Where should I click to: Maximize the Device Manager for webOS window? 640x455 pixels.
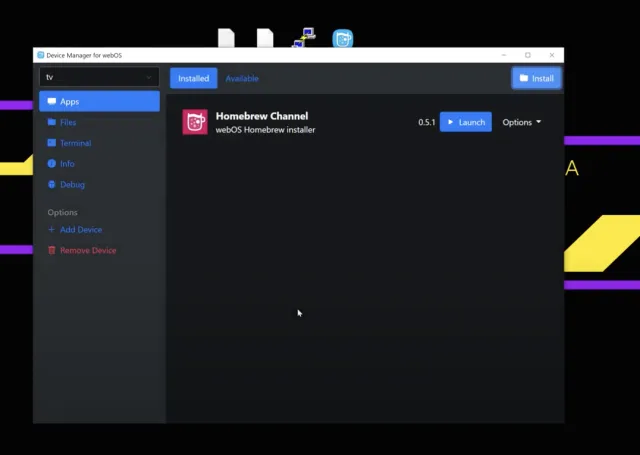point(528,55)
